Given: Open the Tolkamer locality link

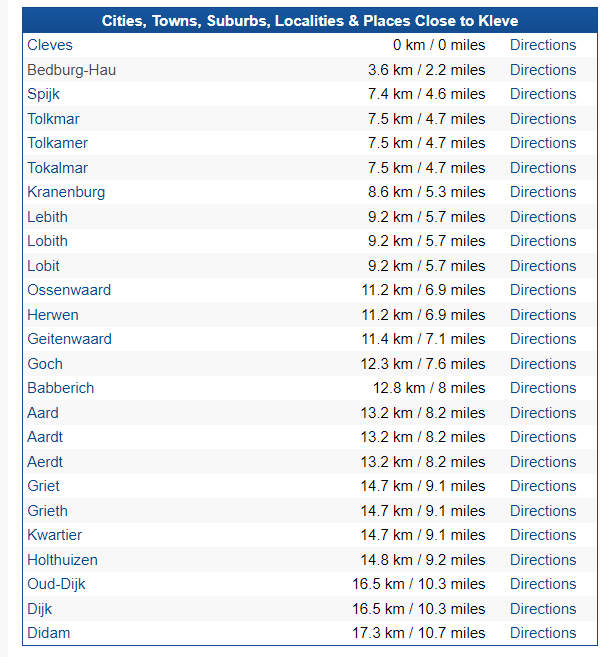Looking at the screenshot, I should click(x=58, y=143).
